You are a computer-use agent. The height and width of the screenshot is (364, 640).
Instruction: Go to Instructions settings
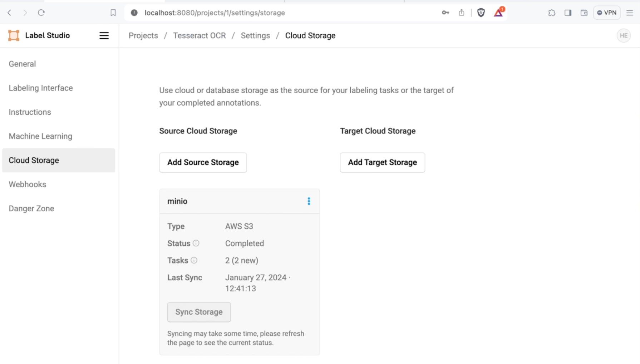point(59,112)
